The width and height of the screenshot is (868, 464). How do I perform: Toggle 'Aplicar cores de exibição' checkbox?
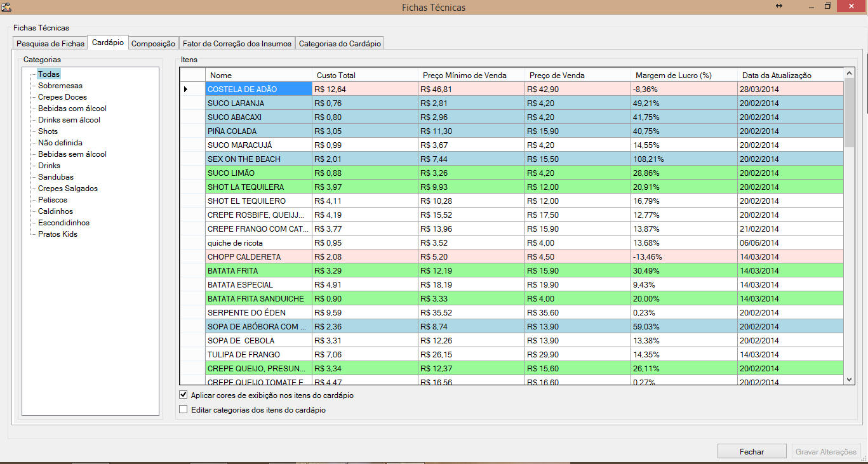tap(184, 395)
